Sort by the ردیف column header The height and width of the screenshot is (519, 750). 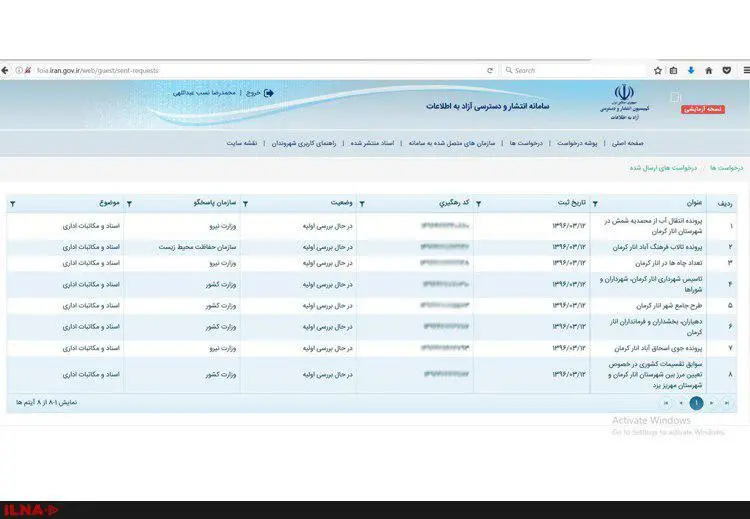point(725,204)
